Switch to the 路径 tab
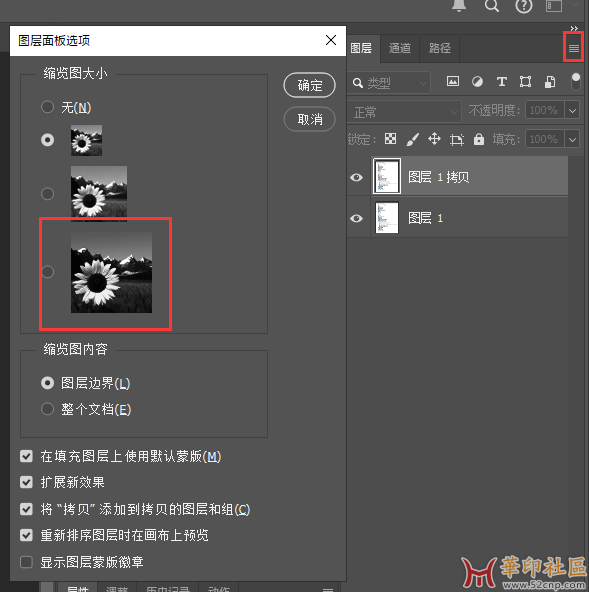 [439, 48]
